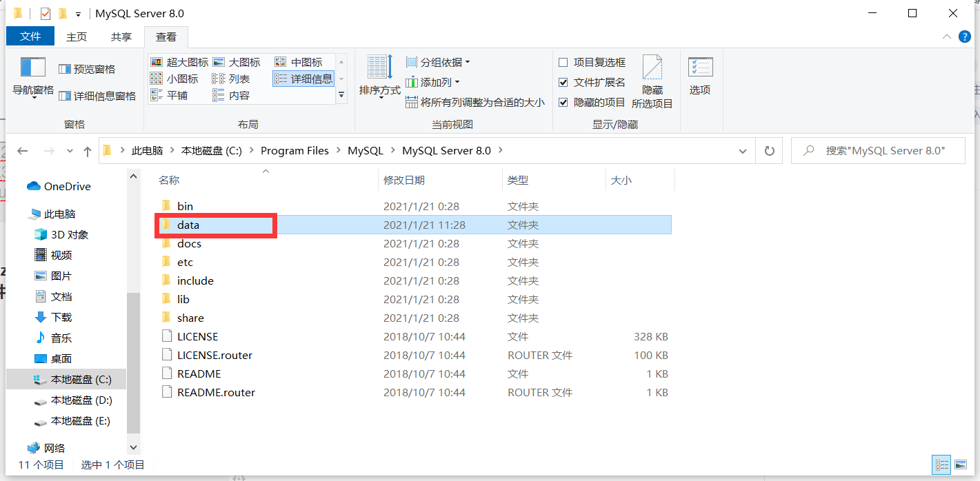The image size is (980, 481).
Task: Open the Add columns (添加列) dropdown
Action: tap(432, 82)
